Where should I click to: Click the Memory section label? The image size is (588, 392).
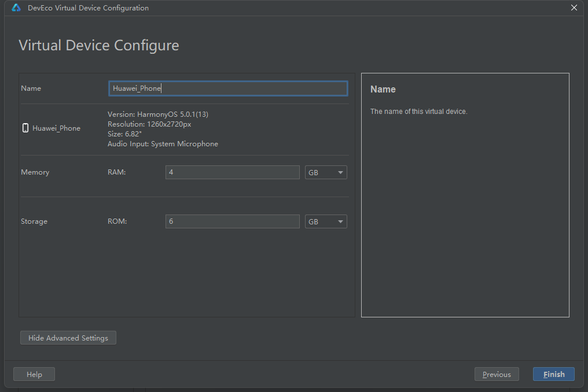click(x=35, y=172)
